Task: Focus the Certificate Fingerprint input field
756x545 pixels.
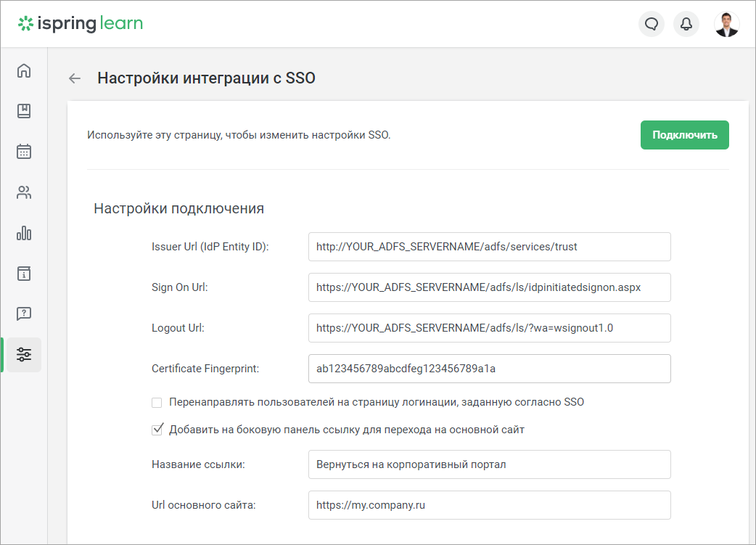Action: (490, 369)
